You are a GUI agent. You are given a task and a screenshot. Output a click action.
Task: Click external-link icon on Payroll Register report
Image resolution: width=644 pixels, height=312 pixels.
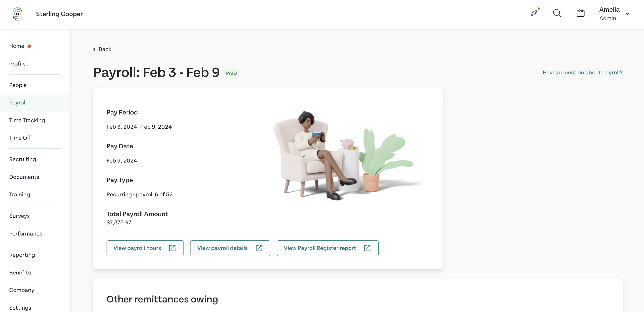pos(367,248)
